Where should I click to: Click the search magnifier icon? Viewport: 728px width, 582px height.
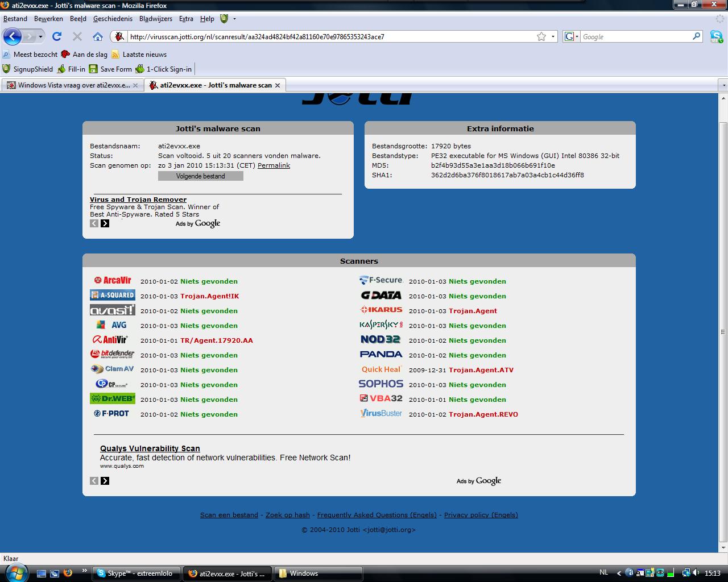[697, 36]
